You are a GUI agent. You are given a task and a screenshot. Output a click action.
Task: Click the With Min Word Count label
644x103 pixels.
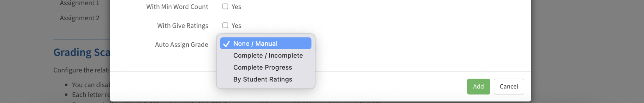177,7
